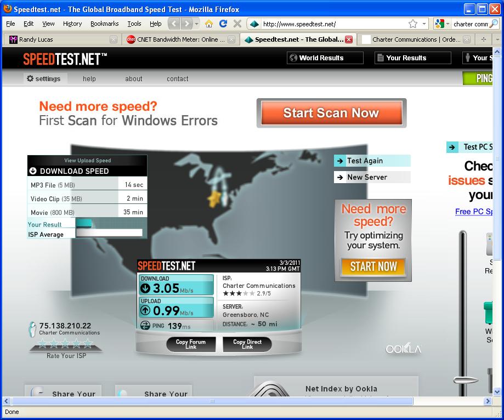504x420 pixels.
Task: Click the Stop loading X icon
Action: click(x=237, y=24)
